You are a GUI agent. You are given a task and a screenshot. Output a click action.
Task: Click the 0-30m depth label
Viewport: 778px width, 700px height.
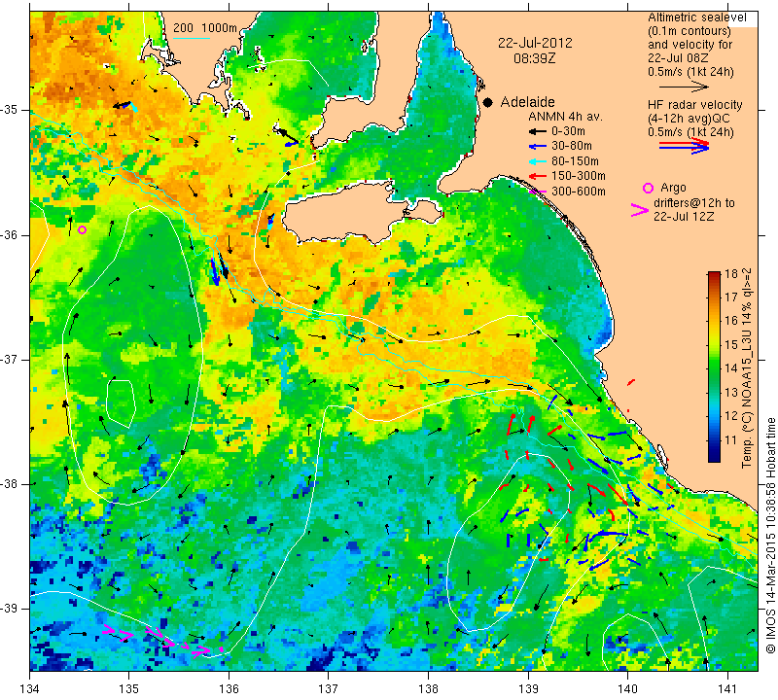point(568,131)
